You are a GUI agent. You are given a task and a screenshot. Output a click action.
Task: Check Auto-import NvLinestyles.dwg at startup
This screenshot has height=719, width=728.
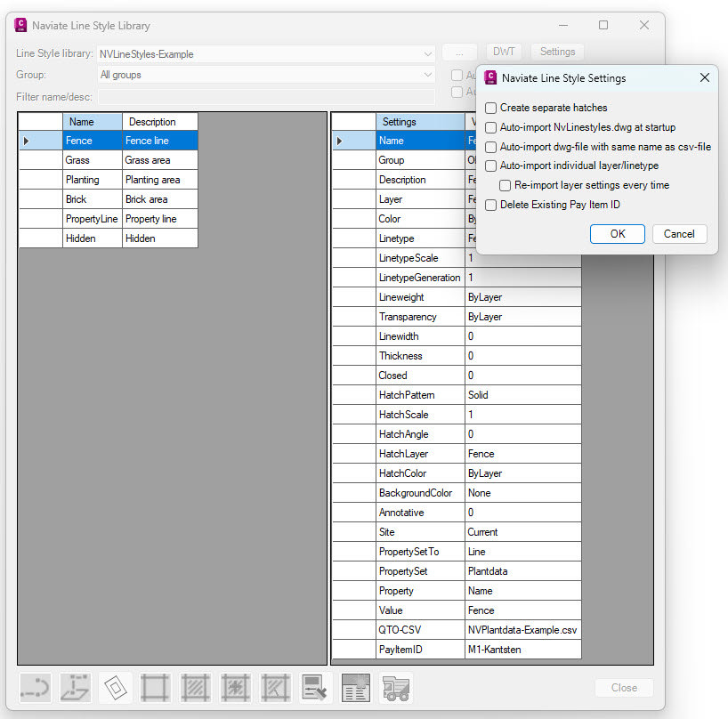[x=490, y=127]
